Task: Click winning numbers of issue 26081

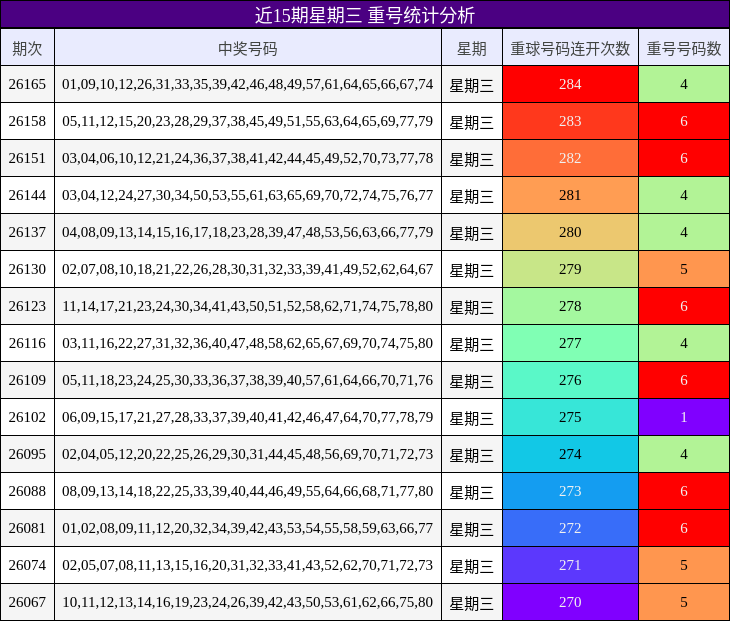Action: tap(248, 528)
